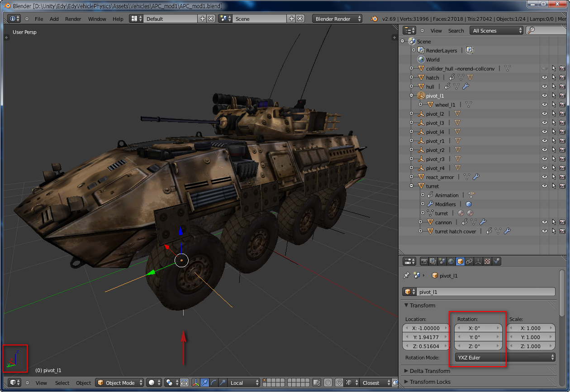Open the Help menu

[x=118, y=19]
